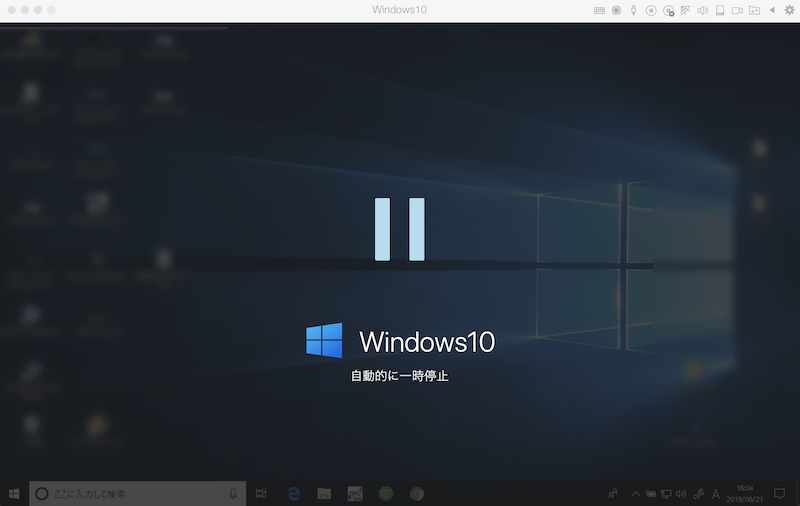
Task: Open the keyboard menu in the title bar
Action: coord(599,10)
